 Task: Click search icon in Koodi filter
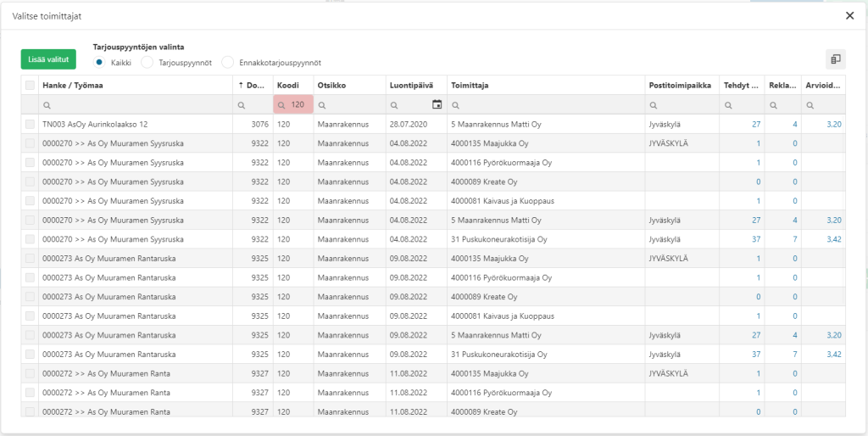point(281,104)
